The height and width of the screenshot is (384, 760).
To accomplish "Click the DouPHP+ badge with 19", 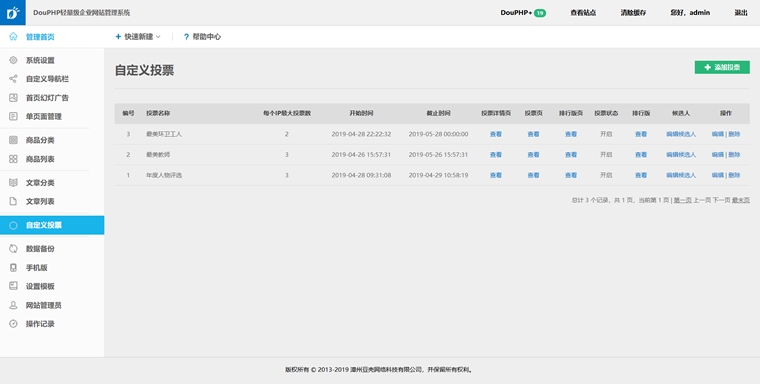I will pos(523,13).
